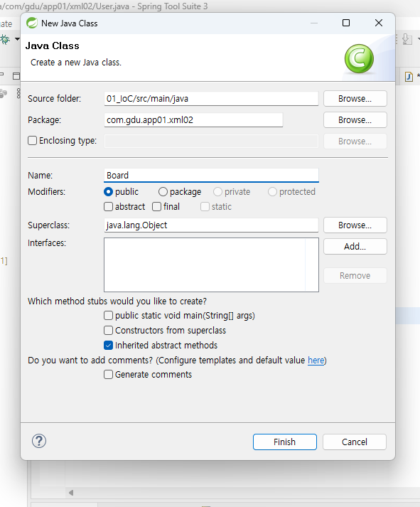Viewport: 420px width, 507px height.
Task: Uncheck Inherited abstract methods
Action: [108, 346]
